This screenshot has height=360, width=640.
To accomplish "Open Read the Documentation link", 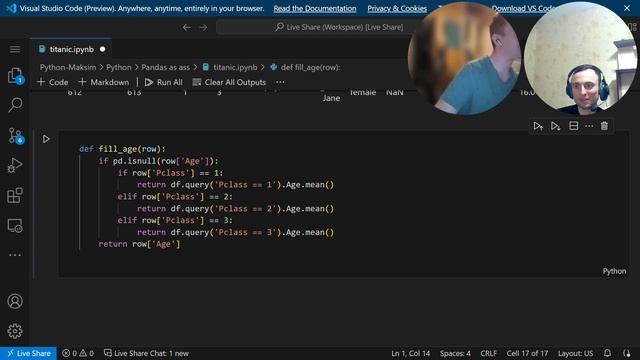I will pos(315,8).
